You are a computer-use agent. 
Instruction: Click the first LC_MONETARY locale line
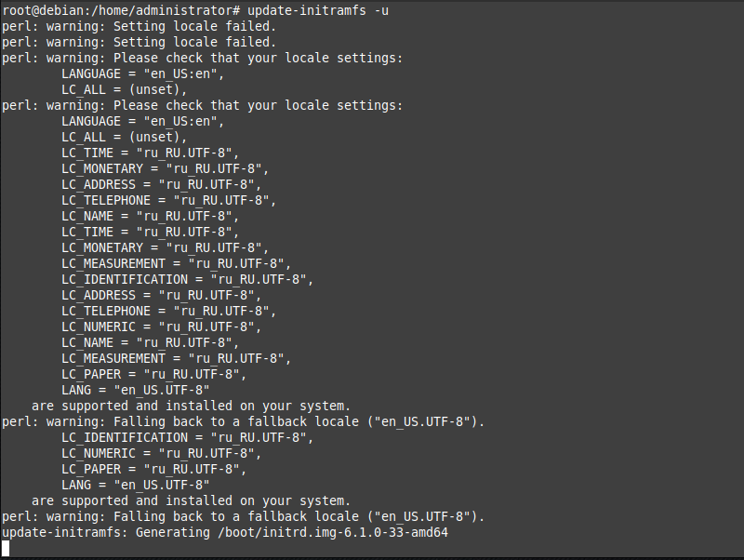[165, 168]
